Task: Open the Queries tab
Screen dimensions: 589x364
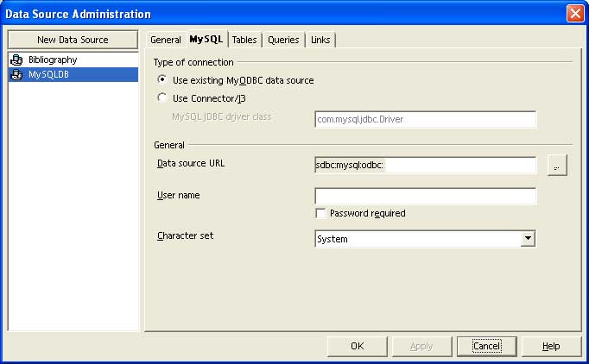Action: pyautogui.click(x=283, y=40)
